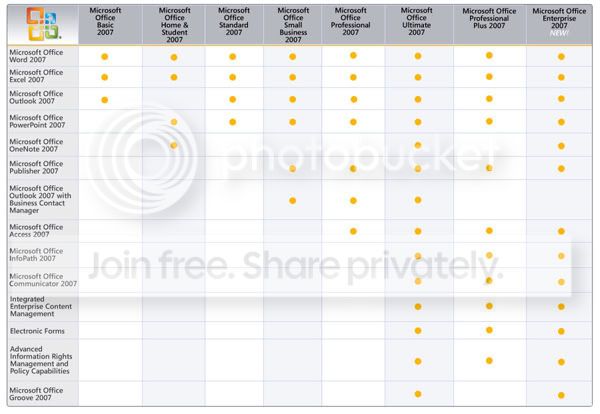Click the Advanced Information Rights Management label
Screen dimensions: 600x414
41,360
